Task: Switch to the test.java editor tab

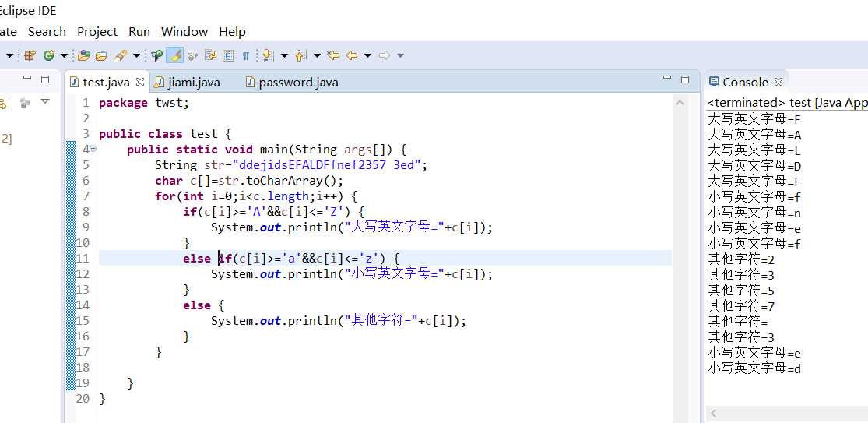Action: [x=106, y=83]
